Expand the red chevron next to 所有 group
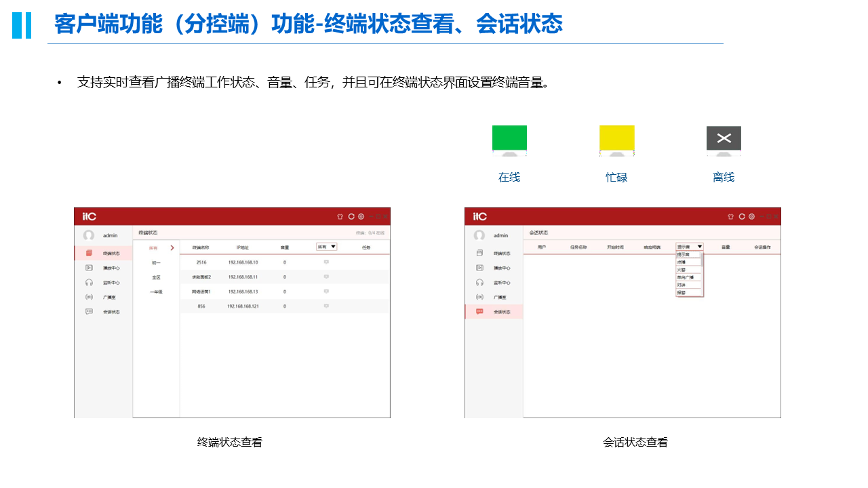The width and height of the screenshot is (868, 488). (x=172, y=248)
